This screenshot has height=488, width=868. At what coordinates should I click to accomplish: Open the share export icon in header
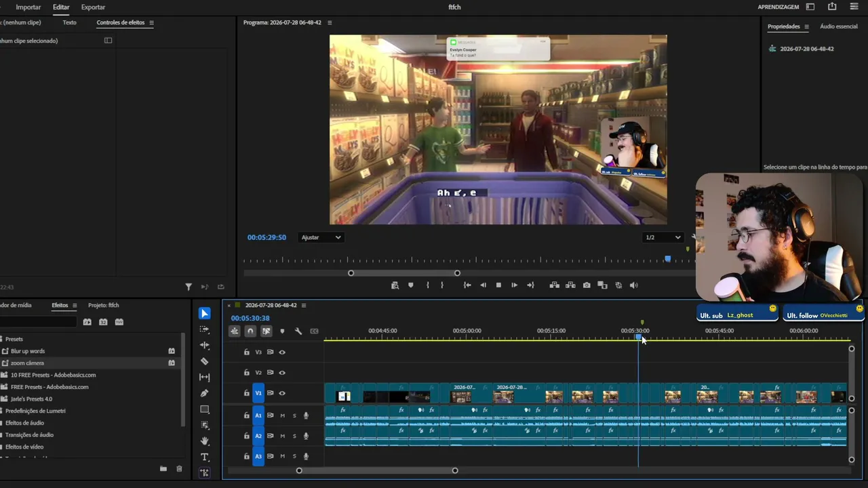[x=832, y=7]
